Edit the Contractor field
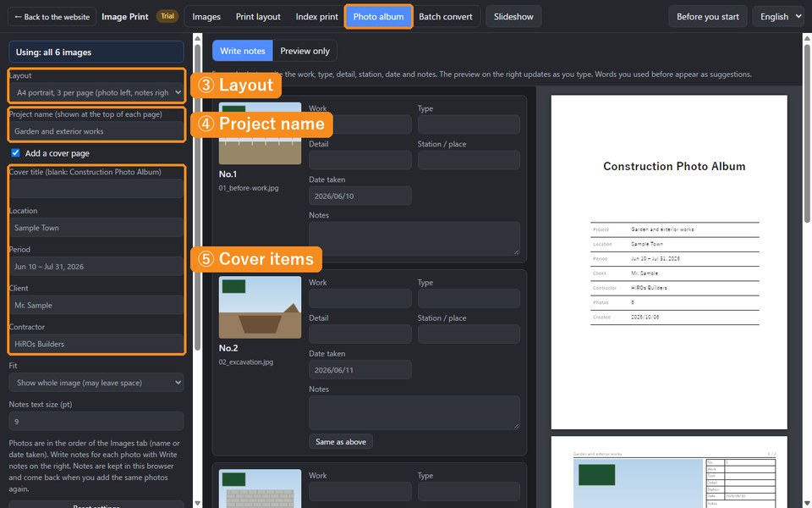The height and width of the screenshot is (508, 812). pos(96,344)
